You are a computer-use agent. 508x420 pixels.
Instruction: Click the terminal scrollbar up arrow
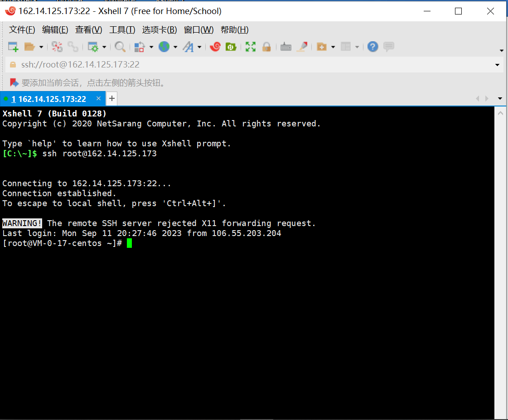pyautogui.click(x=501, y=113)
